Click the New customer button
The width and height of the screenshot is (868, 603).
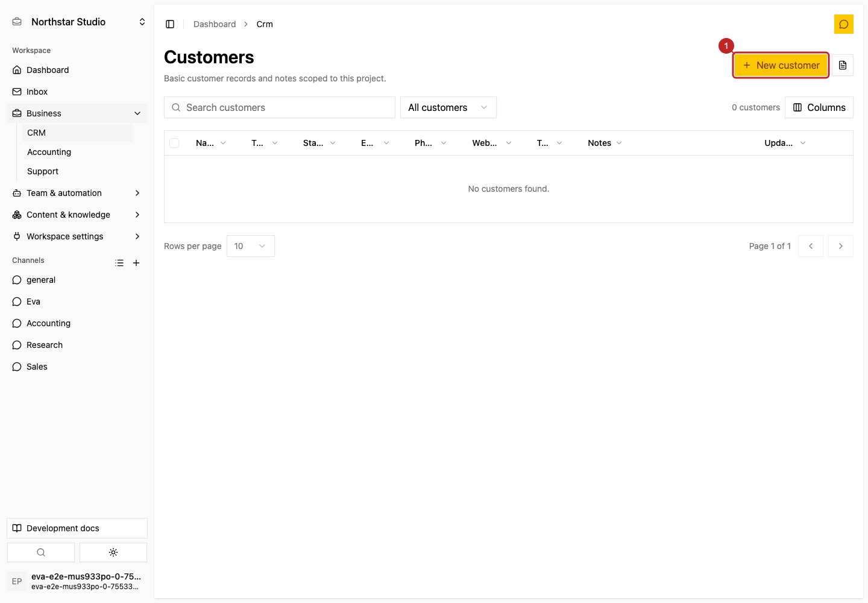[781, 65]
